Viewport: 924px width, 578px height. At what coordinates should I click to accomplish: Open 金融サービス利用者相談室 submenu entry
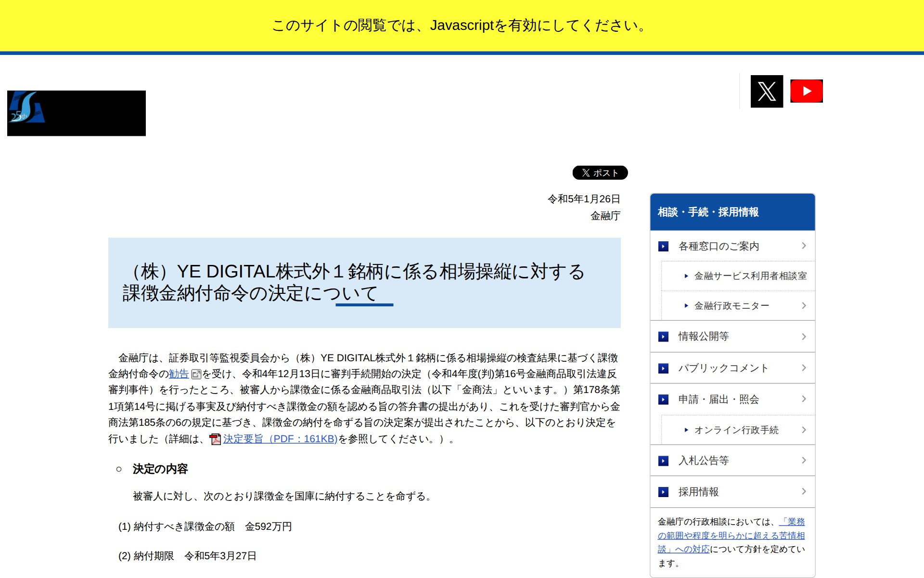(750, 276)
